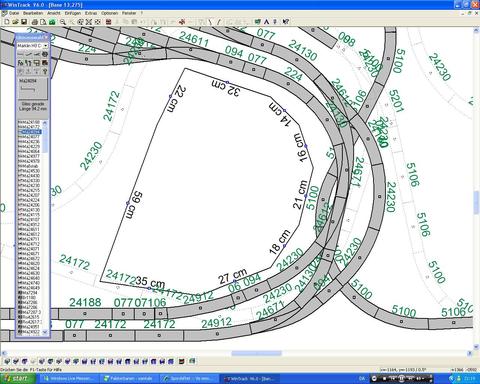480x384 pixels.
Task: Open the Extras menu
Action: click(x=91, y=13)
